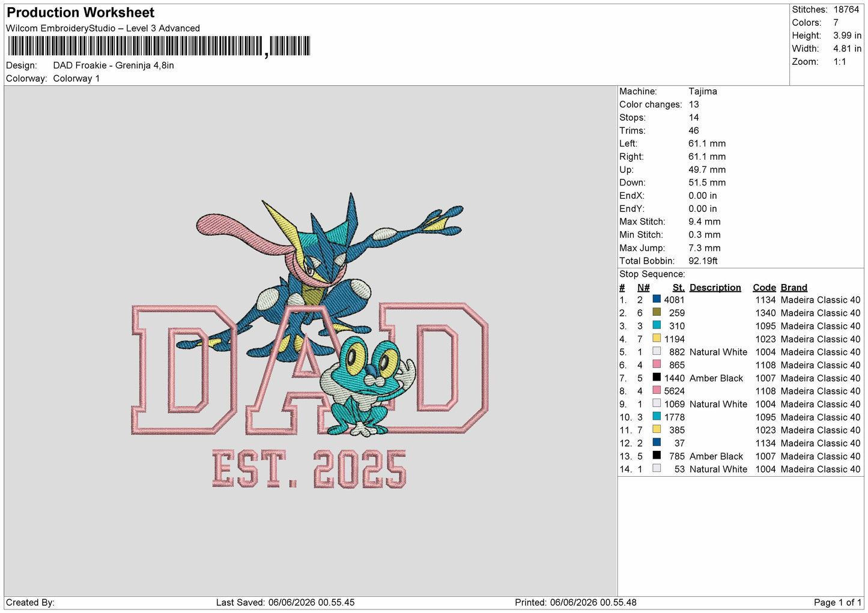The width and height of the screenshot is (868, 613).
Task: Click stitch count 5624 in row 8
Action: (x=674, y=391)
